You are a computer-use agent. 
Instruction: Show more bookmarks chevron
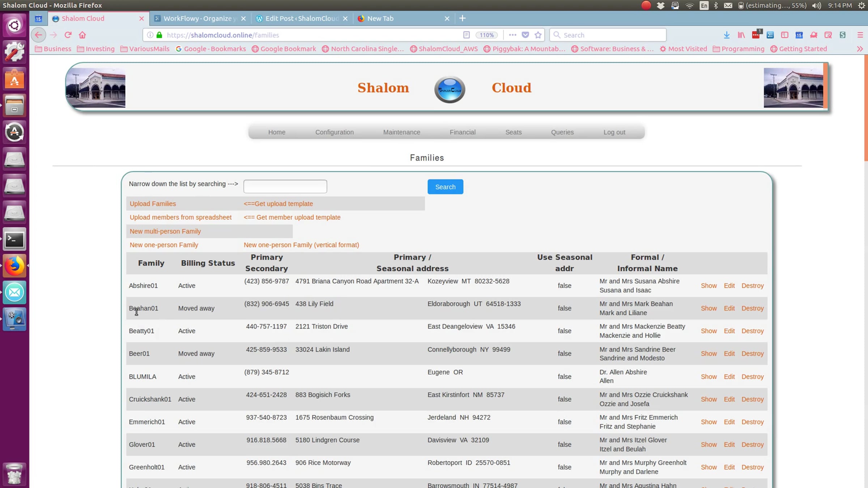point(860,49)
